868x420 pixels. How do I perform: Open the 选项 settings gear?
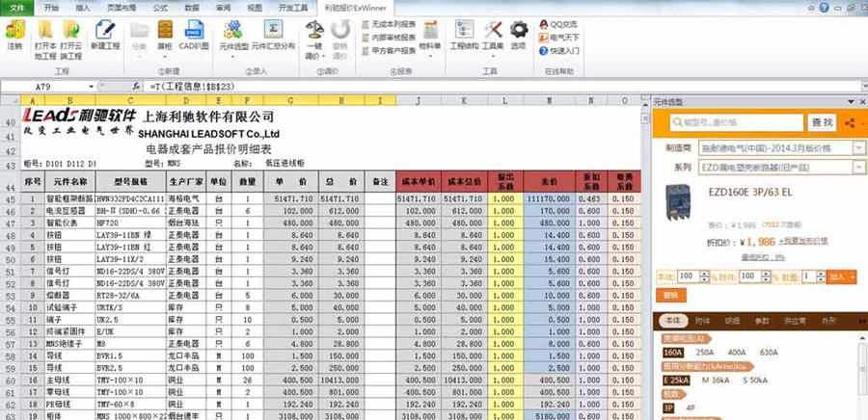click(519, 36)
